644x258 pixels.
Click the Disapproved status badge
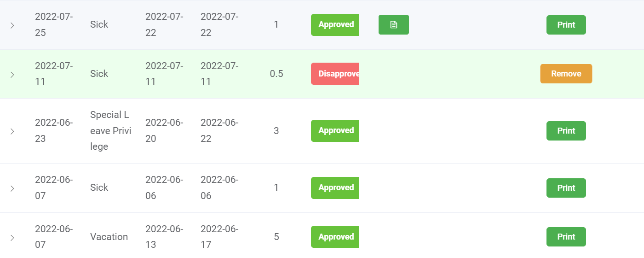click(x=335, y=74)
